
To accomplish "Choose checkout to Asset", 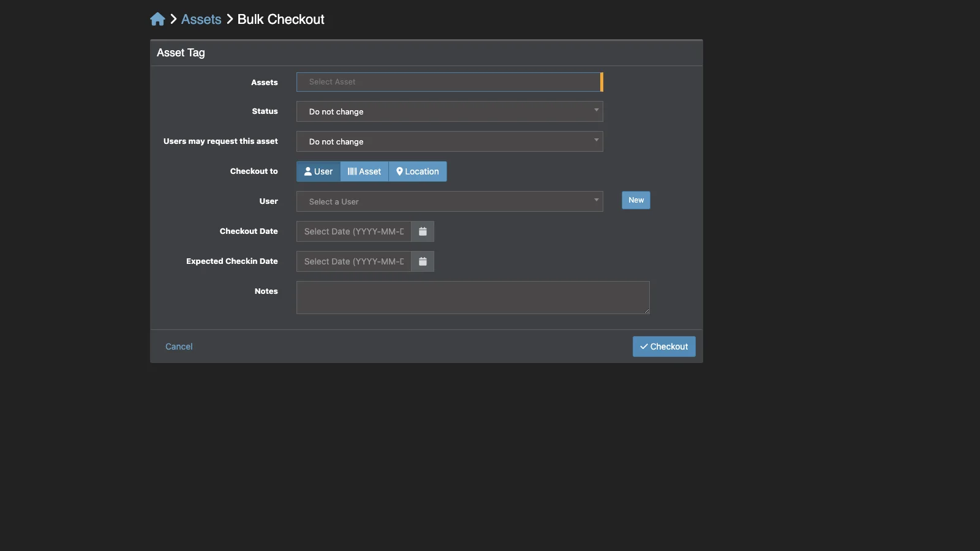I will 364,171.
